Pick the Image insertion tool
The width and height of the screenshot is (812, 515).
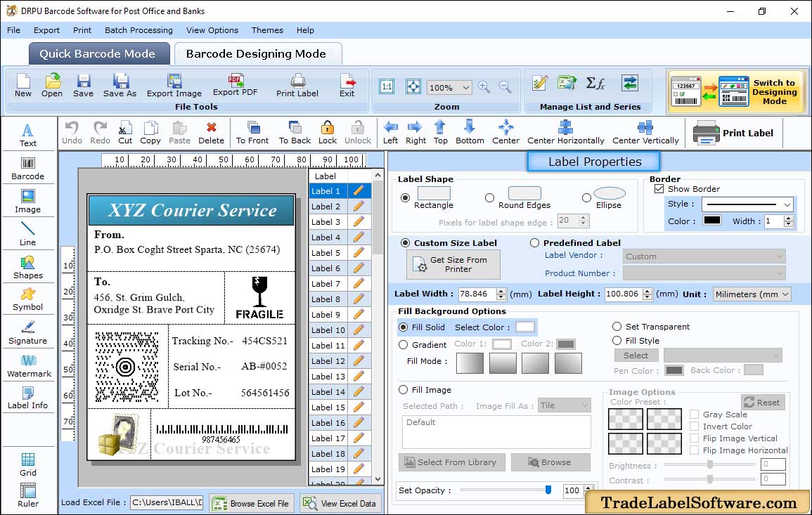pyautogui.click(x=28, y=202)
